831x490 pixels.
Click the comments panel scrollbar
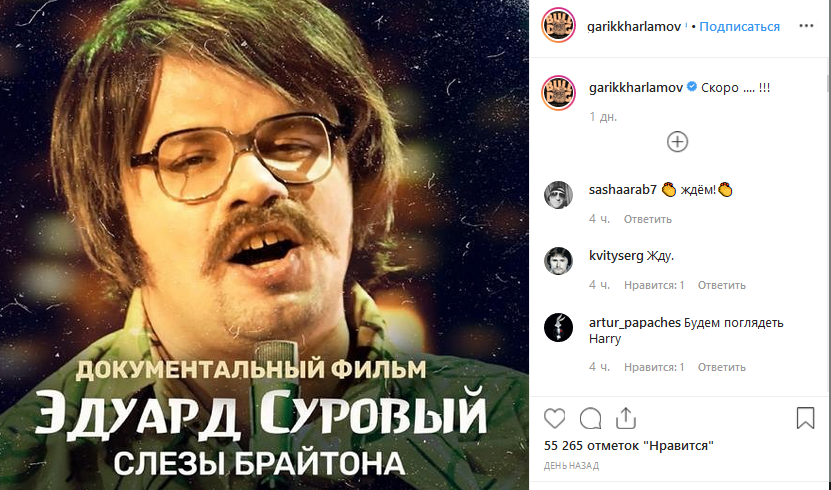828,228
